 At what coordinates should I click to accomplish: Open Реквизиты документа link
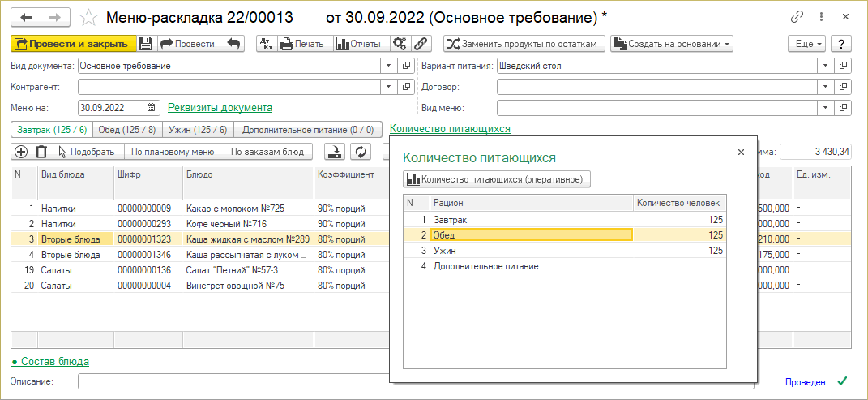220,107
